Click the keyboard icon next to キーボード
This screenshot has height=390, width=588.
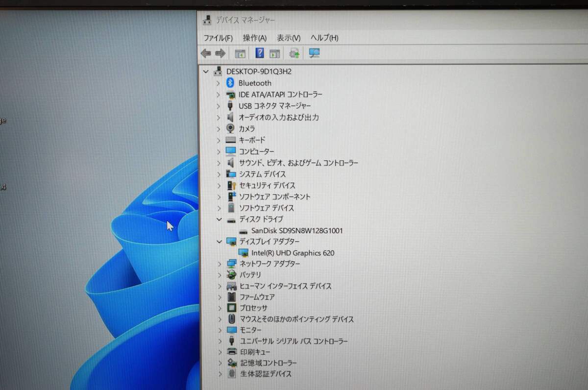(231, 140)
